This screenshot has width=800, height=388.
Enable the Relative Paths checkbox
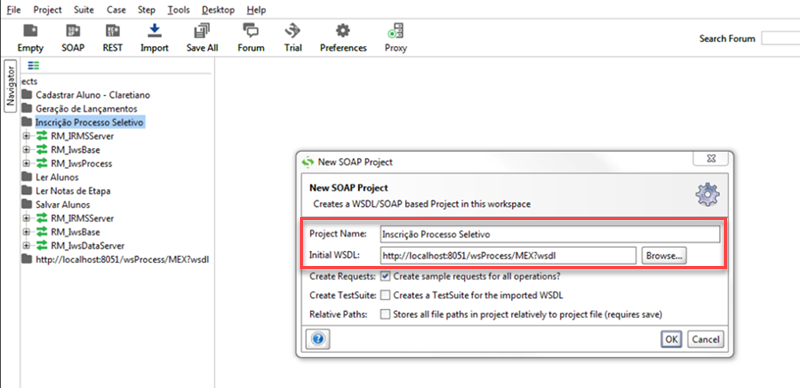tap(386, 314)
